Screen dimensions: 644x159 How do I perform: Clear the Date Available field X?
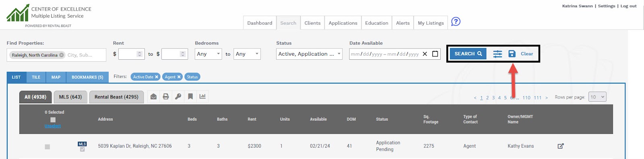[425, 54]
